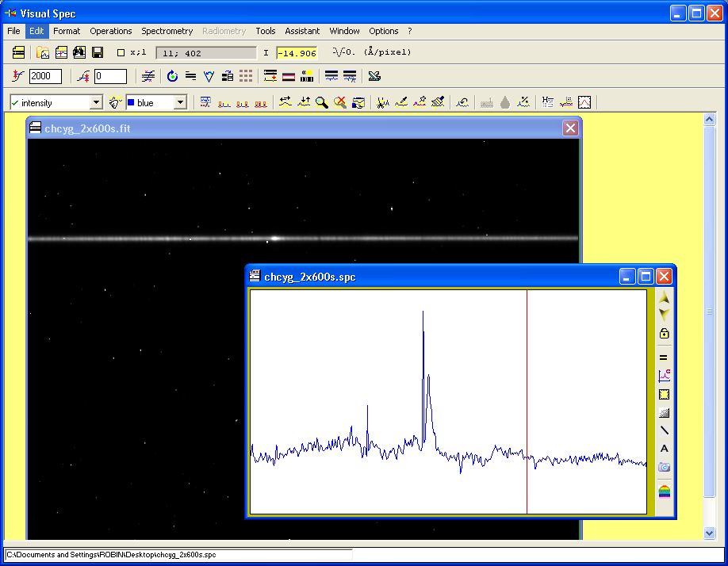Open the Tools menu
Viewport: 728px width, 566px height.
(265, 31)
